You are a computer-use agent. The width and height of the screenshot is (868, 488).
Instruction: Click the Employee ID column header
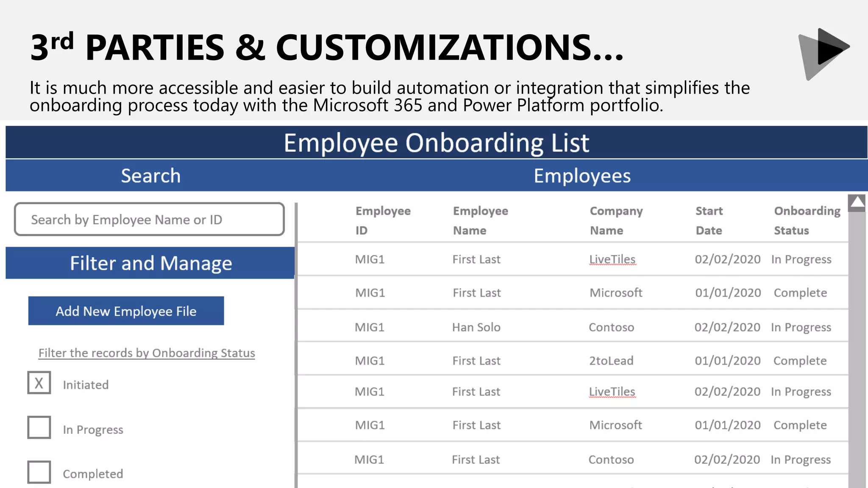point(383,221)
